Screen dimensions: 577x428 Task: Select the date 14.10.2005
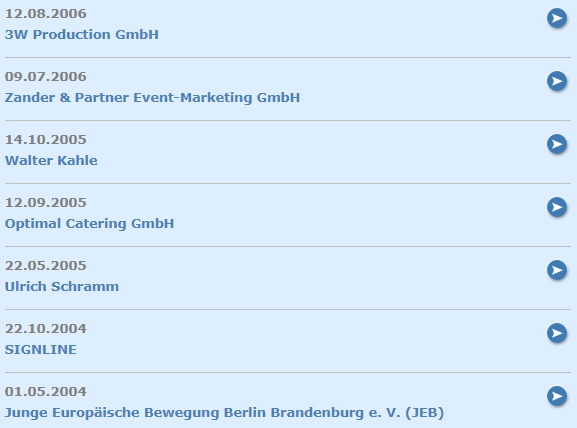(x=46, y=139)
